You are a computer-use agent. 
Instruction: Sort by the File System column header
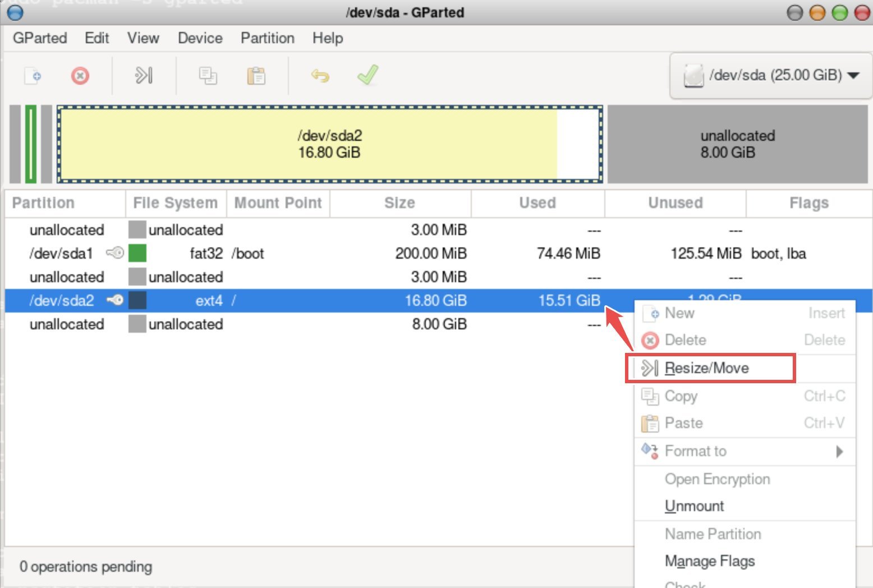pyautogui.click(x=176, y=203)
